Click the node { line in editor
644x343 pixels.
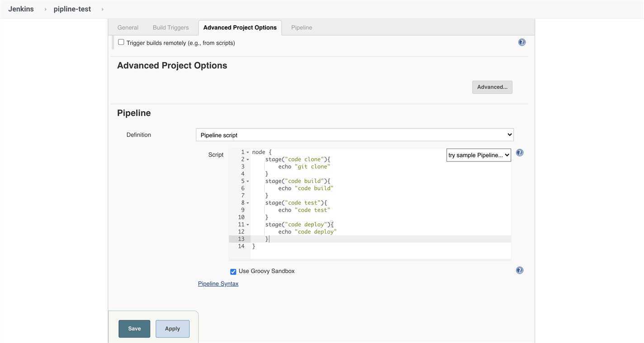click(x=262, y=152)
